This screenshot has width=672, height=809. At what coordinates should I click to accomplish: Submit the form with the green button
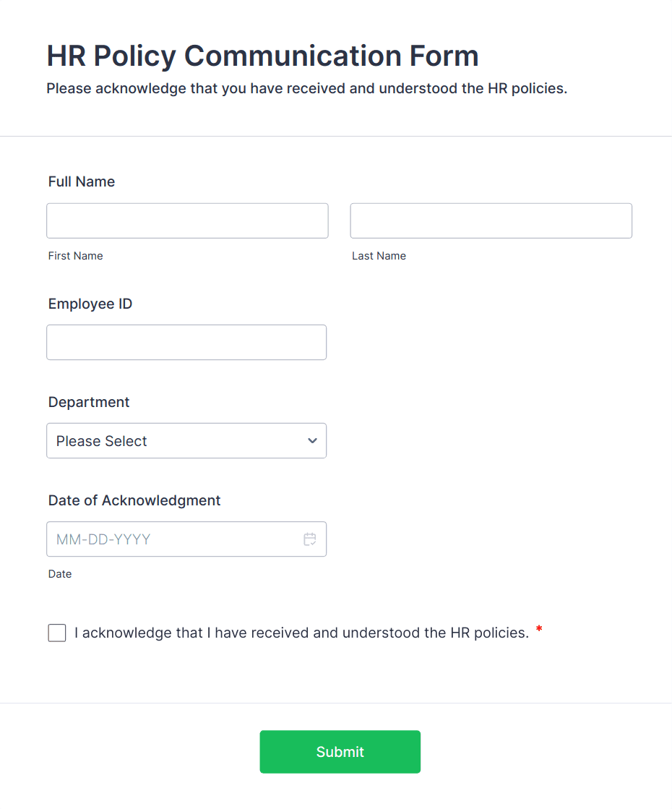pos(340,752)
